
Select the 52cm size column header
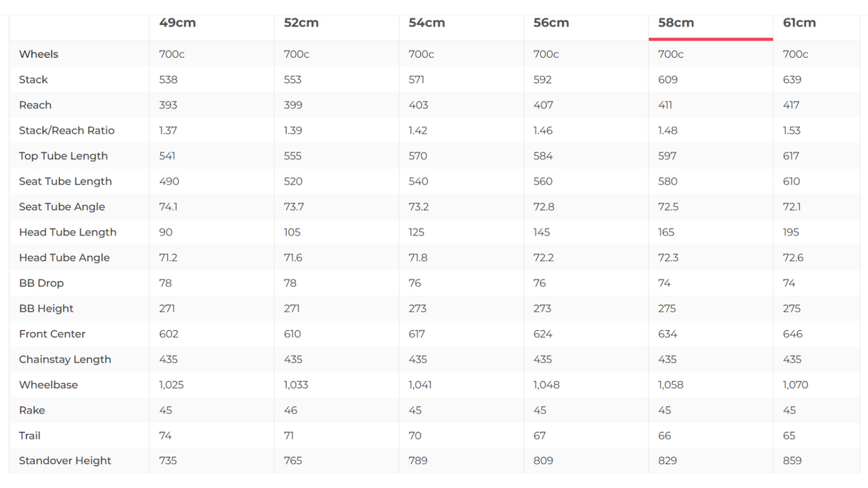click(301, 23)
